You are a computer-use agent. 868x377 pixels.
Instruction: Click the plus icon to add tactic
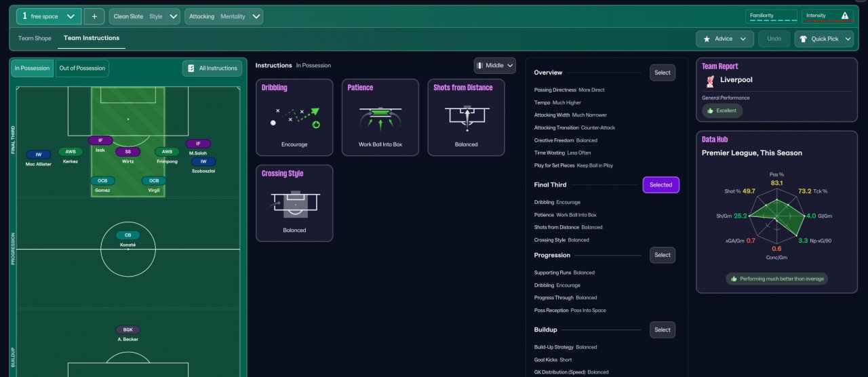tap(94, 16)
